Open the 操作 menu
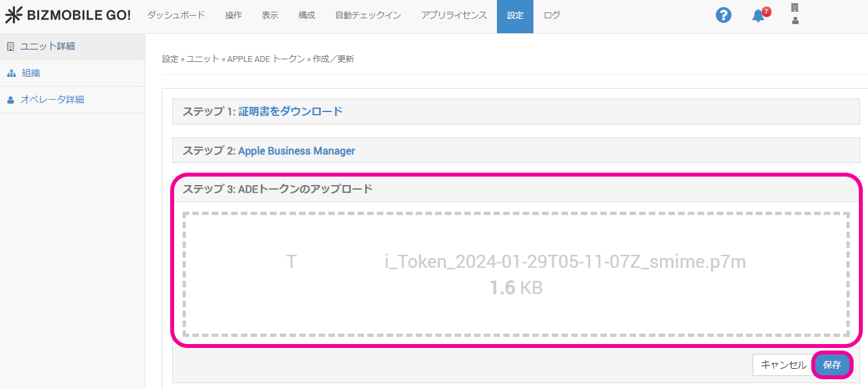The image size is (868, 389). pyautogui.click(x=233, y=16)
